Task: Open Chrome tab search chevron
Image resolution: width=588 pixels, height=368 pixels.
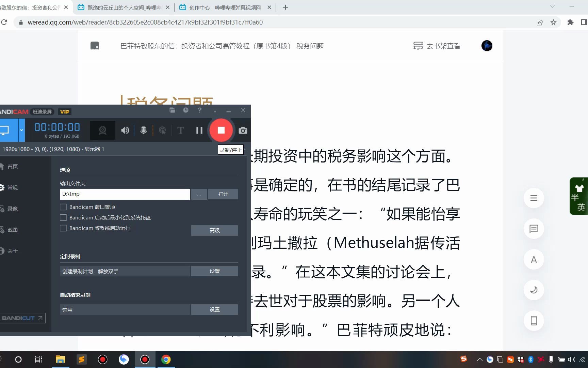Action: click(x=552, y=6)
